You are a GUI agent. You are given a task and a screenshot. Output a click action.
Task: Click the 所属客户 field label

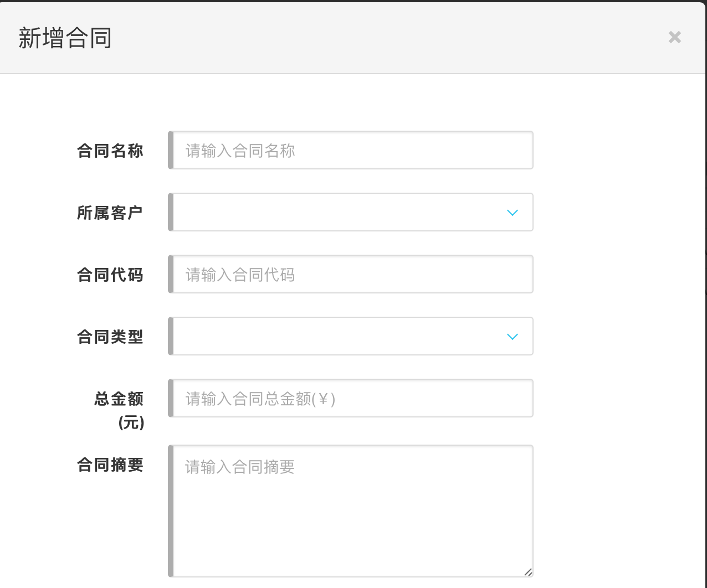click(x=110, y=213)
